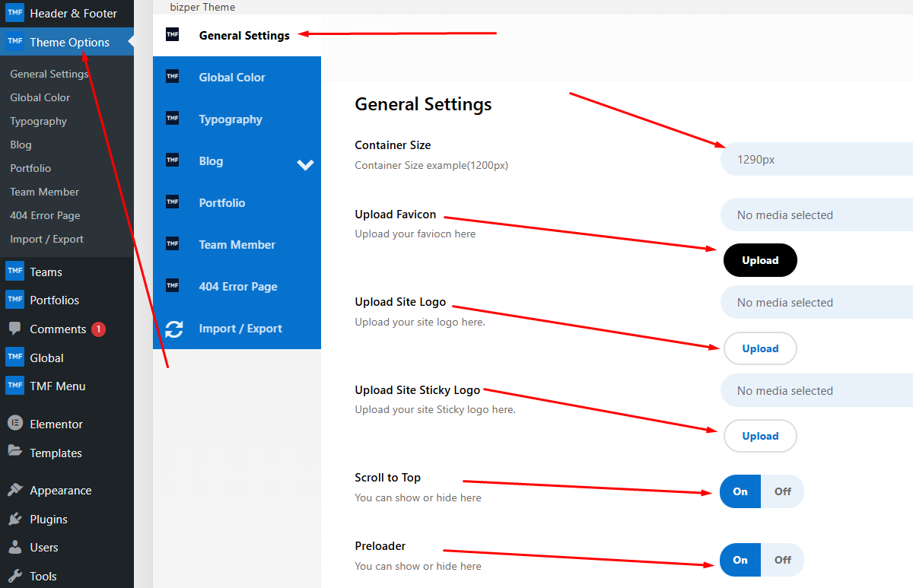The width and height of the screenshot is (913, 588).
Task: Turn Preloader off
Action: pos(782,560)
